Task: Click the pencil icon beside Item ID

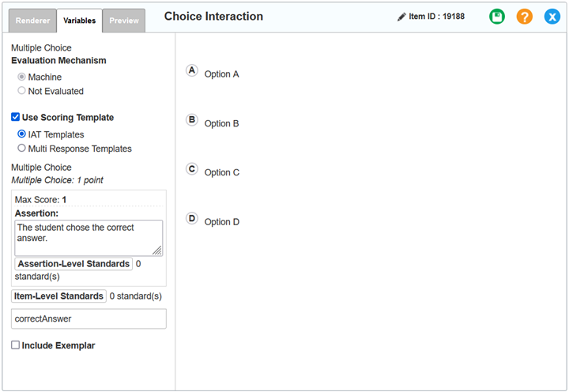Action: [x=401, y=17]
